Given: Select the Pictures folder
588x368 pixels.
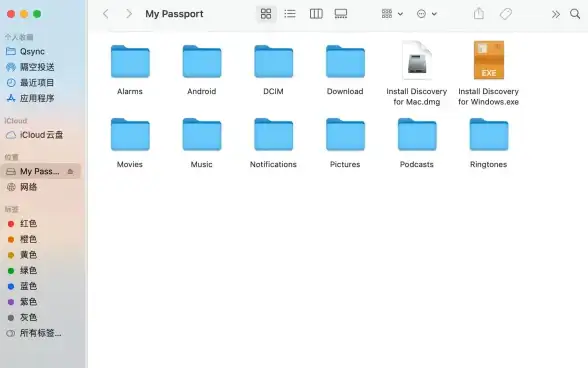Looking at the screenshot, I should (x=345, y=134).
